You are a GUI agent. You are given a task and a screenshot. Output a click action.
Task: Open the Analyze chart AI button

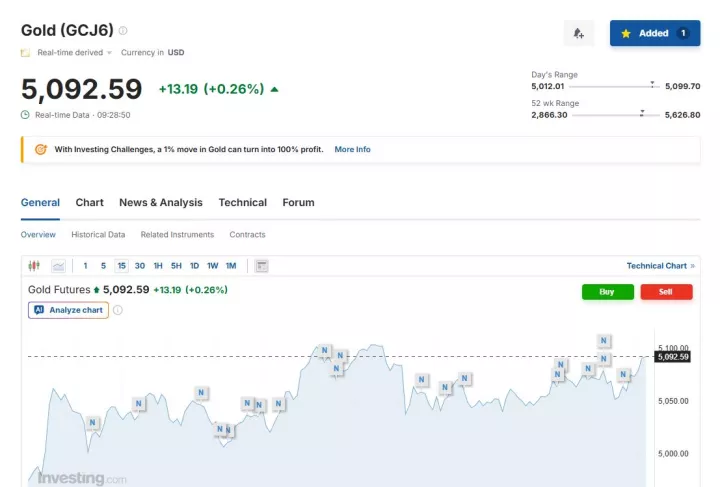[69, 310]
